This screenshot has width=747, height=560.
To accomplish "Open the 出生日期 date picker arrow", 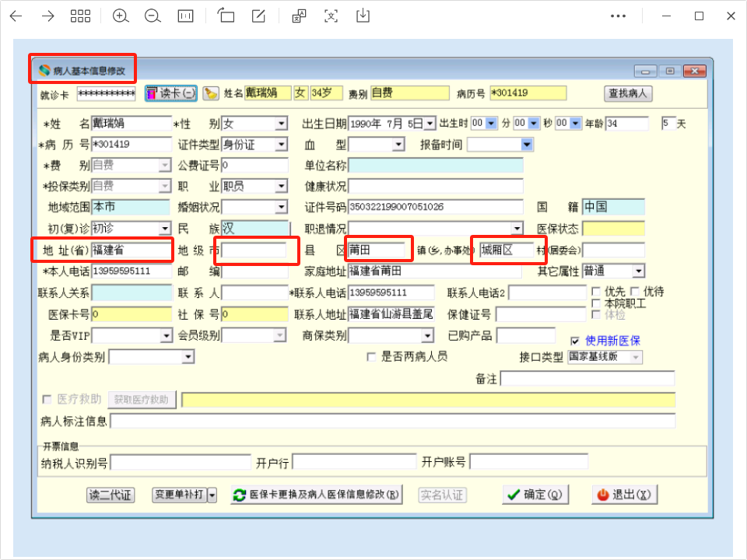I will tap(430, 124).
